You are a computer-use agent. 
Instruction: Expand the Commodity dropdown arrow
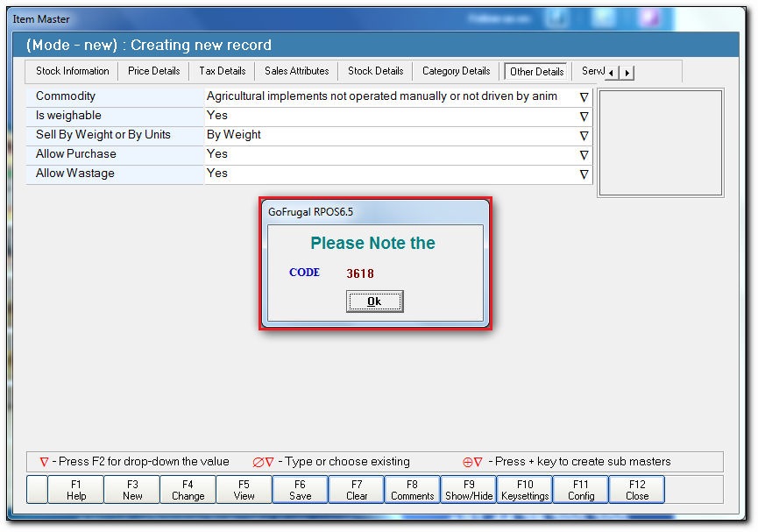pyautogui.click(x=584, y=97)
